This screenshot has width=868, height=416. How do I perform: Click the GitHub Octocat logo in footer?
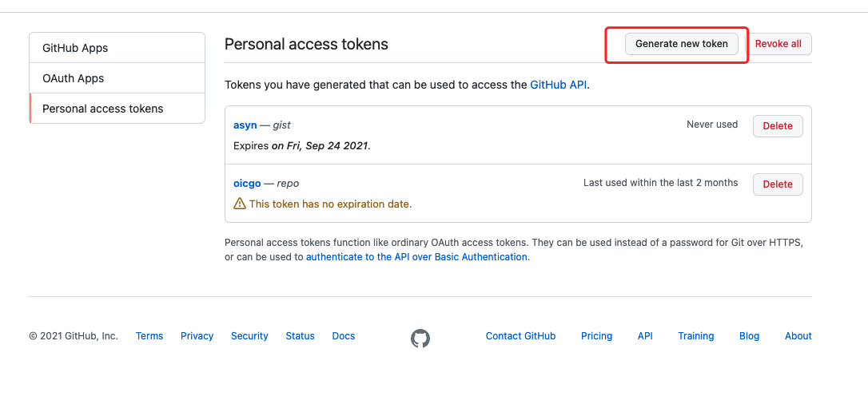point(420,339)
